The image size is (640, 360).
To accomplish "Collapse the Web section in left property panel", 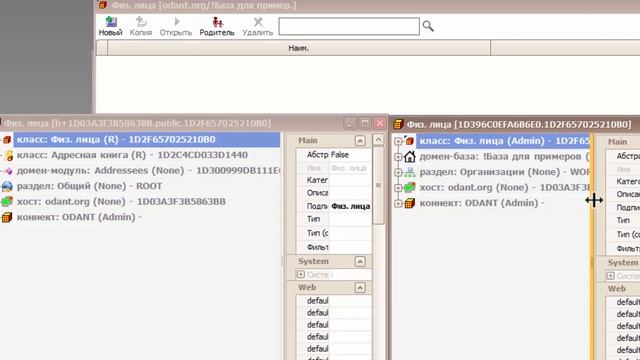I will tap(360, 288).
